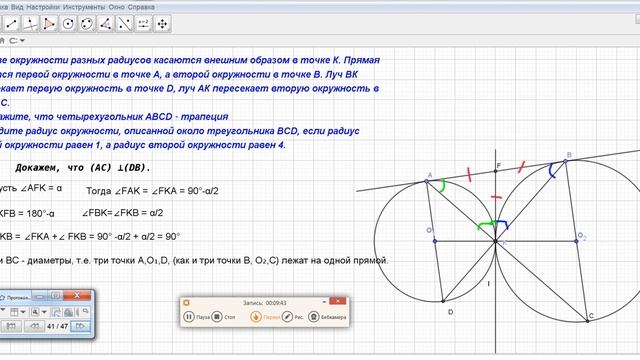Image resolution: width=640 pixels, height=360 pixels.
Task: Open the Справка menu
Action: pyautogui.click(x=141, y=7)
